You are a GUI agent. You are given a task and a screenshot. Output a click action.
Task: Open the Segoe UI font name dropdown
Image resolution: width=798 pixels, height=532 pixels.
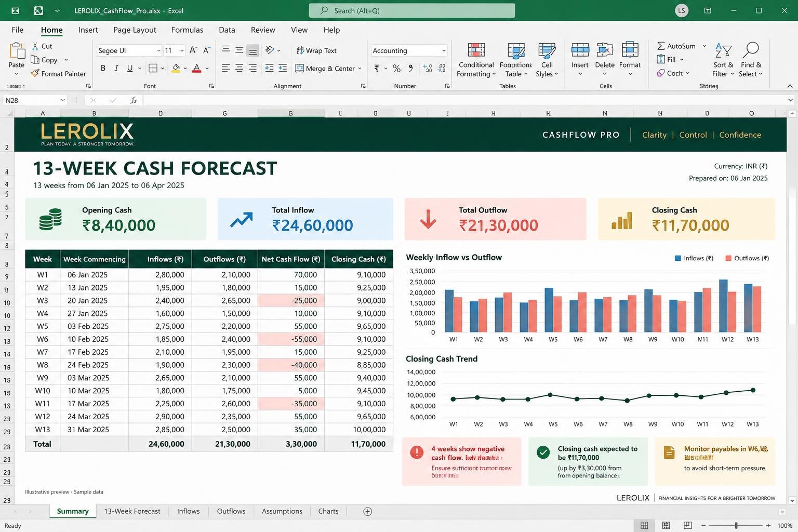click(x=158, y=50)
